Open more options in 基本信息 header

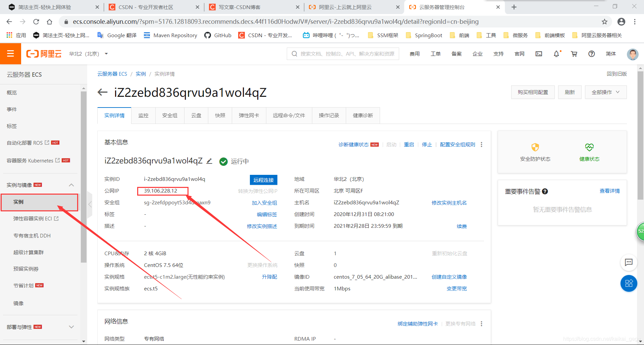click(482, 144)
